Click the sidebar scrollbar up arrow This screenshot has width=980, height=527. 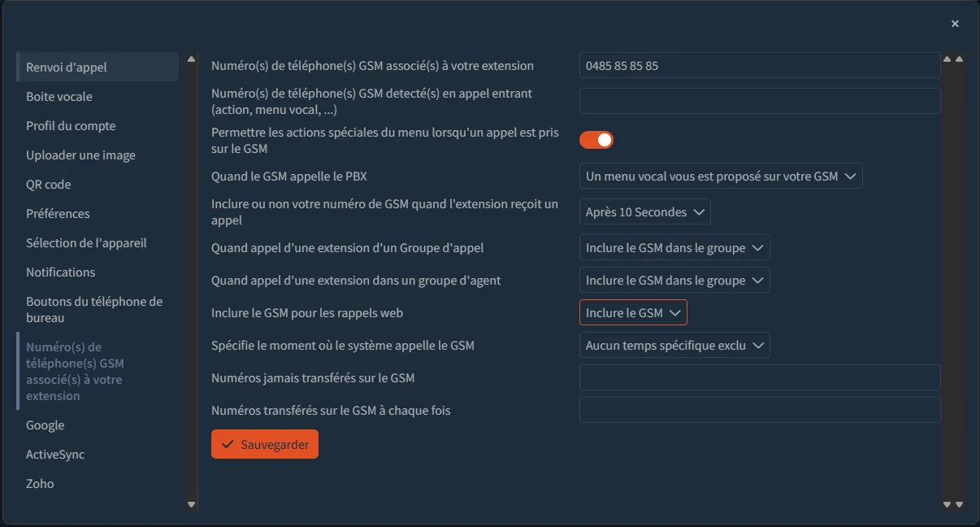[192, 59]
